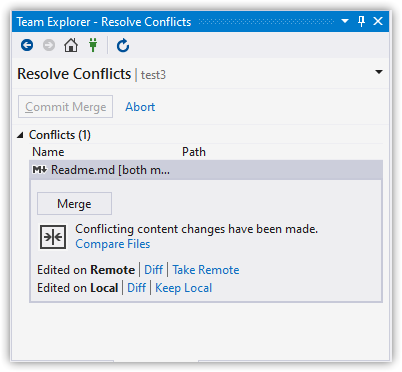
Task: Click the Resolve Conflicts page heading
Action: tap(74, 74)
